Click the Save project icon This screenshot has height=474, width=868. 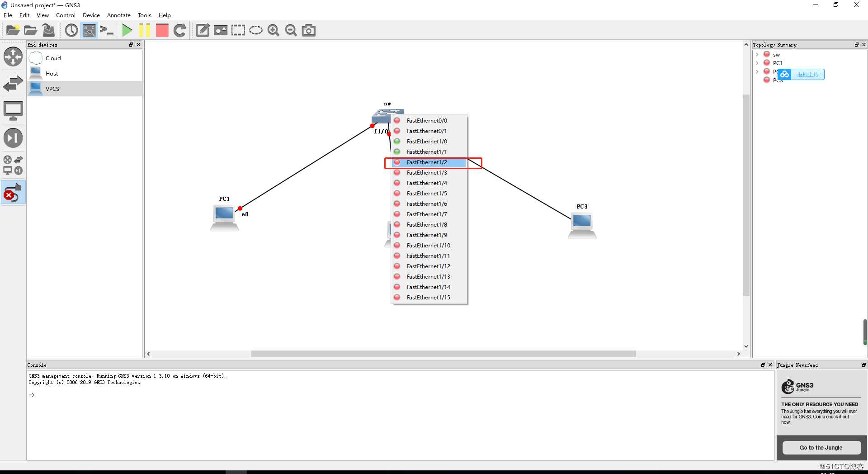pyautogui.click(x=48, y=30)
